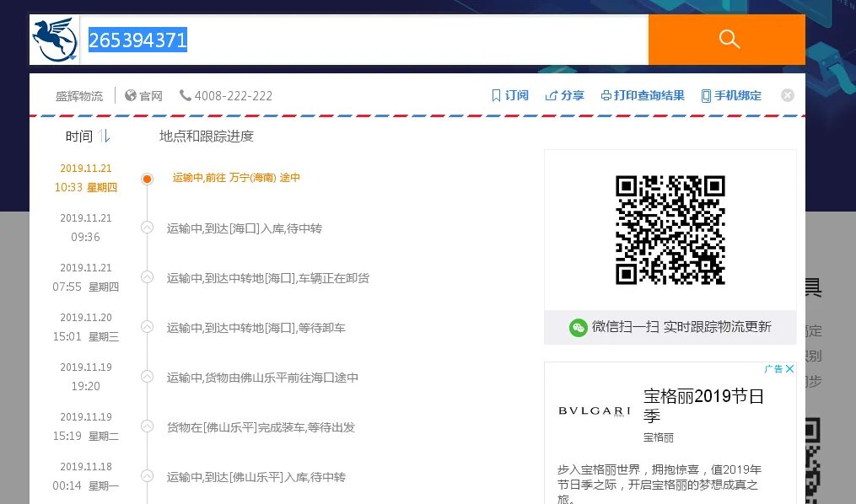The image size is (856, 504).
Task: Click the winged horse courier logo
Action: tap(55, 40)
